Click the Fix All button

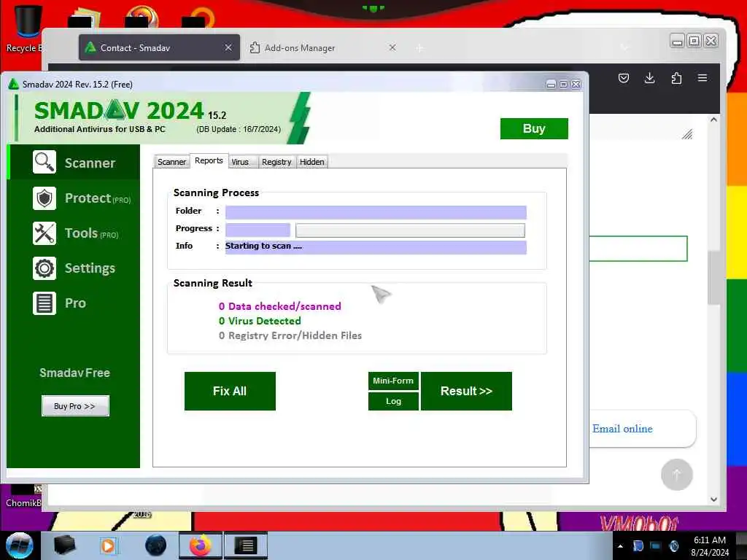tap(230, 391)
